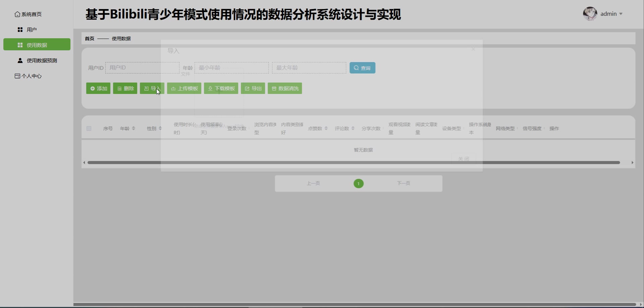Focus the 用户ID search field

[x=142, y=68]
